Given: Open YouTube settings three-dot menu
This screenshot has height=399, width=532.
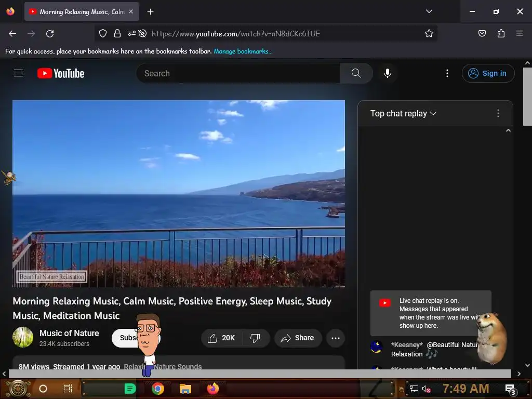Looking at the screenshot, I should (x=447, y=73).
